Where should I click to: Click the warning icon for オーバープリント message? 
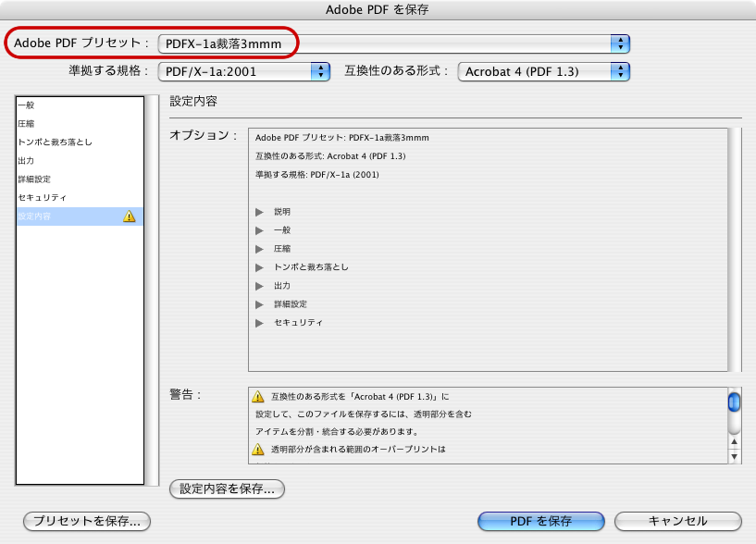pos(258,450)
